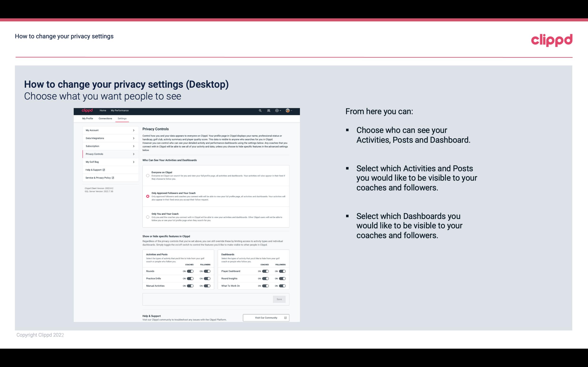588x367 pixels.
Task: Toggle Rounds visibility for Followers
Action: click(207, 271)
